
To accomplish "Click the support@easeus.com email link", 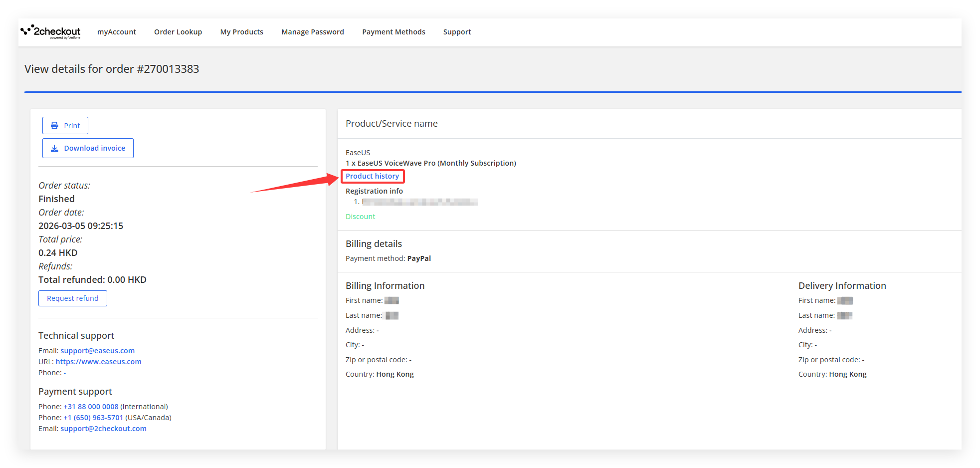I will [97, 351].
